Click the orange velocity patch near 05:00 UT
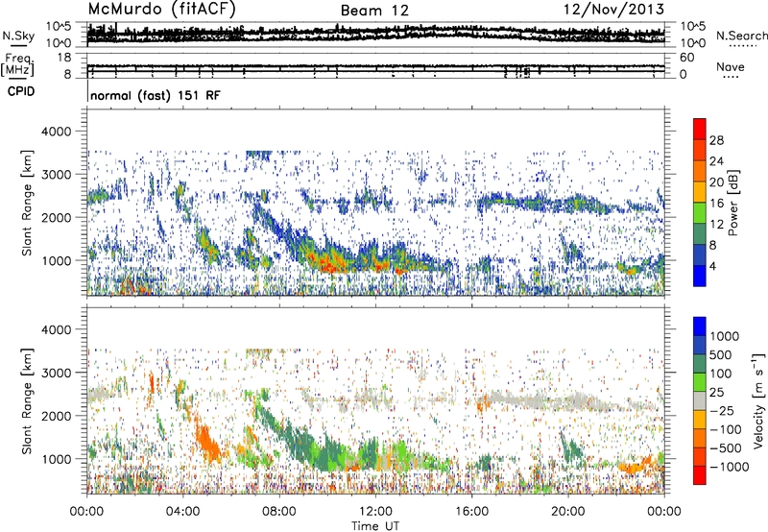 click(x=208, y=441)
